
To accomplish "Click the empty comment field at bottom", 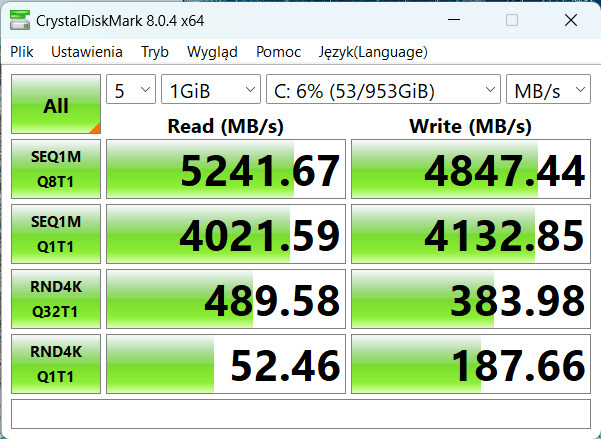I will pyautogui.click(x=301, y=414).
